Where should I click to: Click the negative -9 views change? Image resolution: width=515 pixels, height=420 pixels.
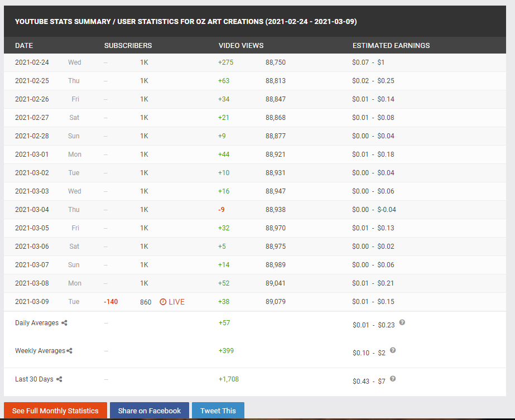click(x=222, y=210)
